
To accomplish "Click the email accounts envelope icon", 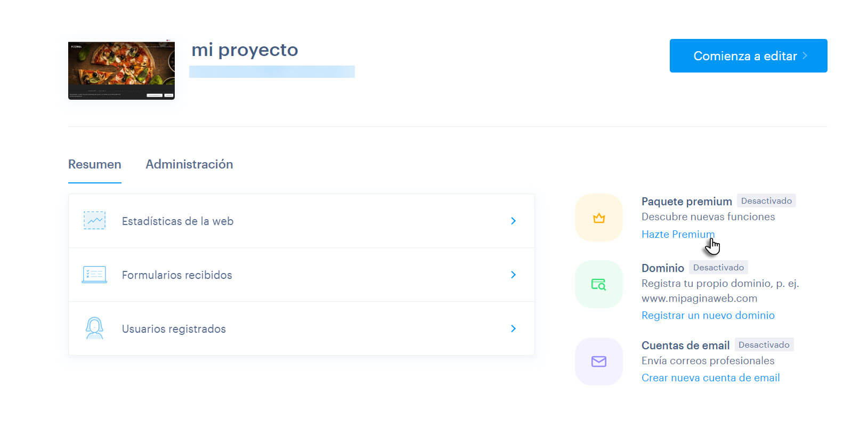I will (x=599, y=362).
